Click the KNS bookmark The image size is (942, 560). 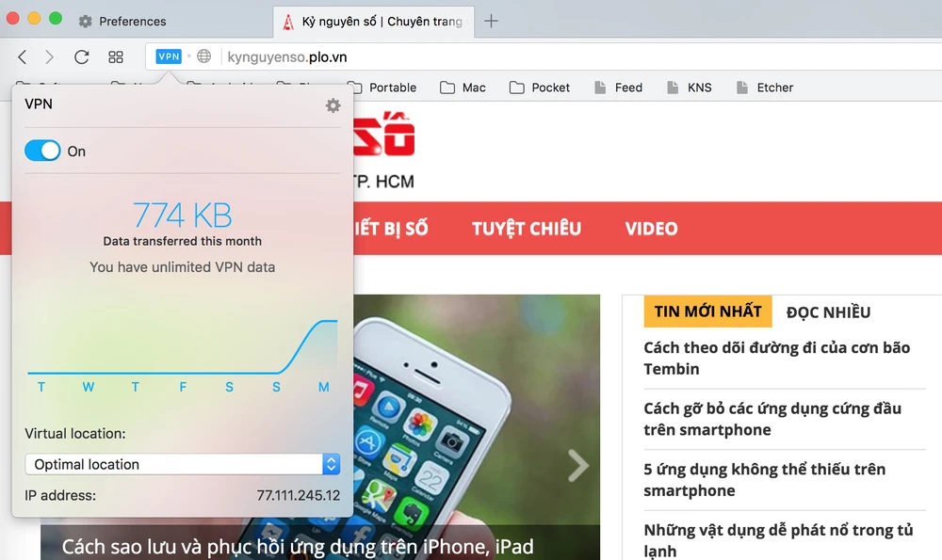[690, 88]
